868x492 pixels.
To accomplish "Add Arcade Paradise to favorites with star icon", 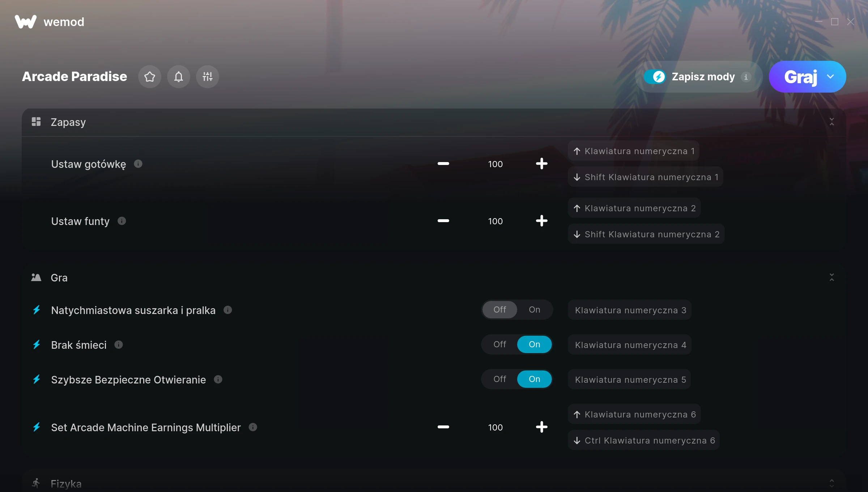I will pos(149,77).
